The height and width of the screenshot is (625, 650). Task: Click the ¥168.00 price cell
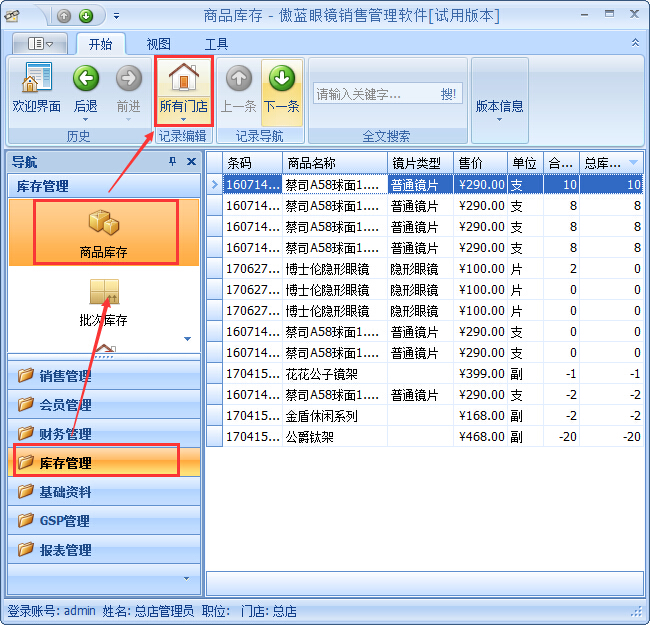pos(481,416)
